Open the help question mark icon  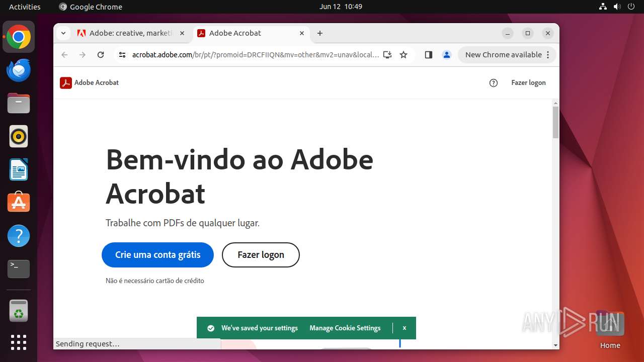coord(494,83)
